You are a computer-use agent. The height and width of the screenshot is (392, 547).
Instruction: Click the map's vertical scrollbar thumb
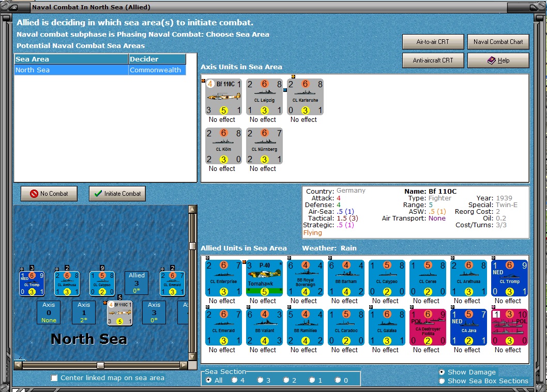tap(192, 246)
